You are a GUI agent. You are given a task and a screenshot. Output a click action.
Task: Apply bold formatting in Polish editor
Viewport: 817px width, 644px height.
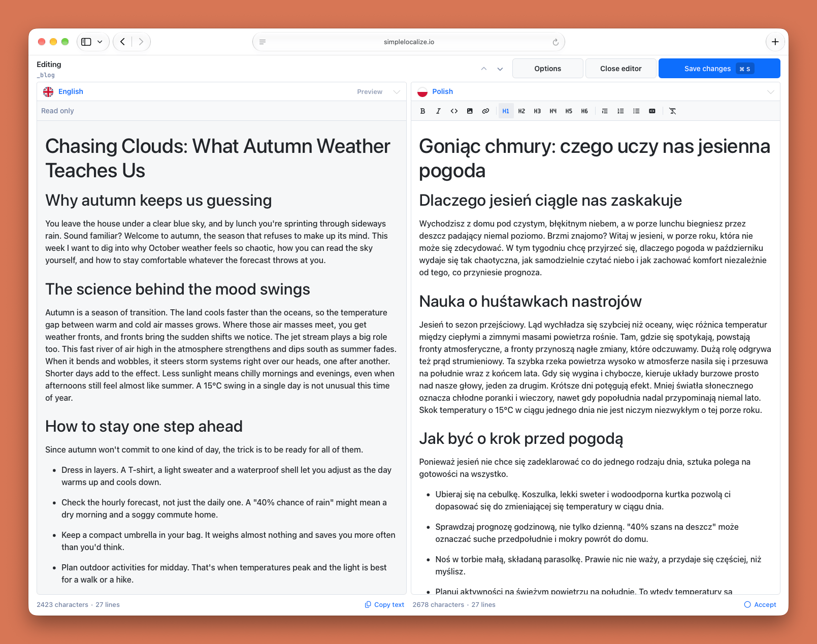[x=422, y=111]
